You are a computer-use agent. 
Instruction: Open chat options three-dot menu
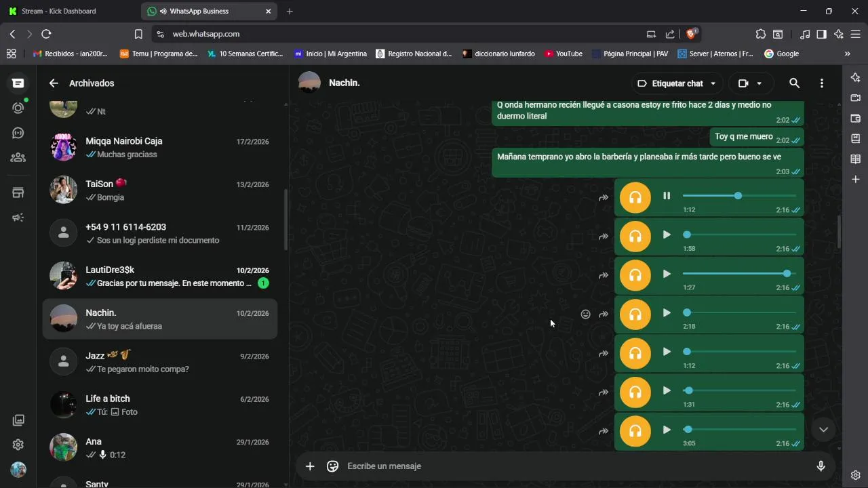[x=822, y=83]
